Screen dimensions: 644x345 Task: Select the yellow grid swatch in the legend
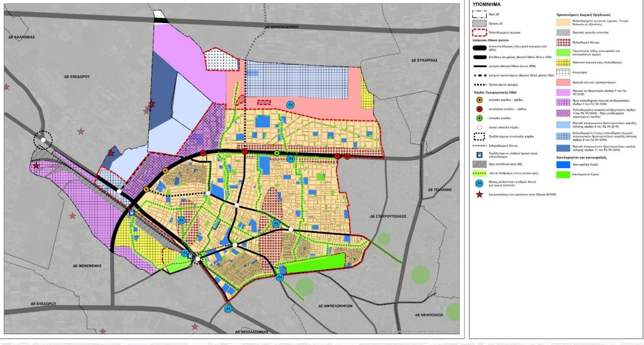pyautogui.click(x=563, y=62)
